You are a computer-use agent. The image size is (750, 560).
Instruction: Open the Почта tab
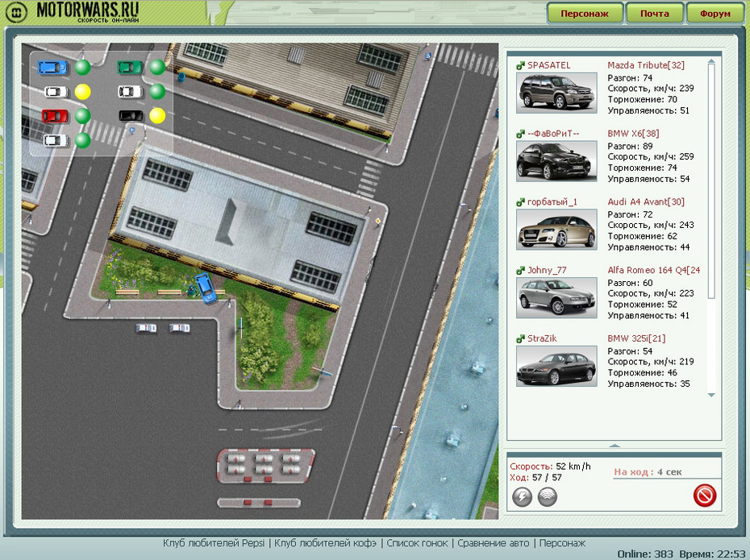(x=655, y=14)
